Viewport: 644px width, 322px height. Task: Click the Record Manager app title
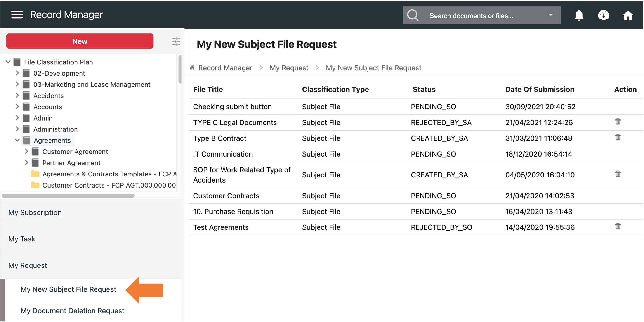tap(66, 15)
